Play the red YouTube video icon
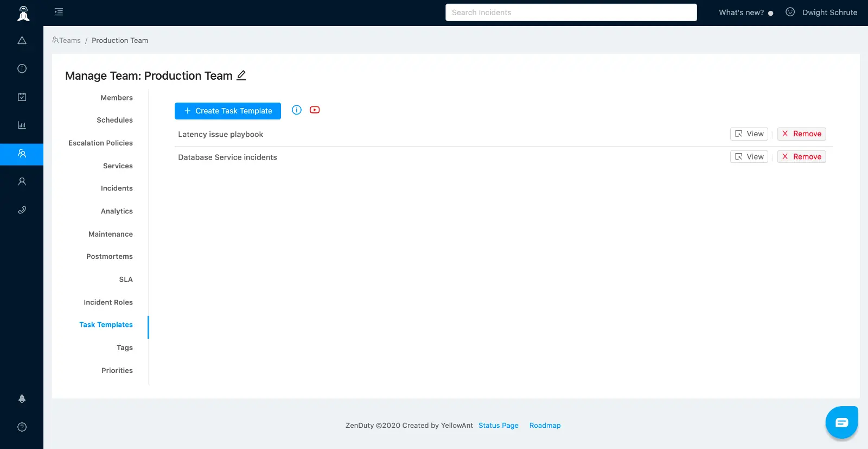This screenshot has width=868, height=449. [x=315, y=110]
